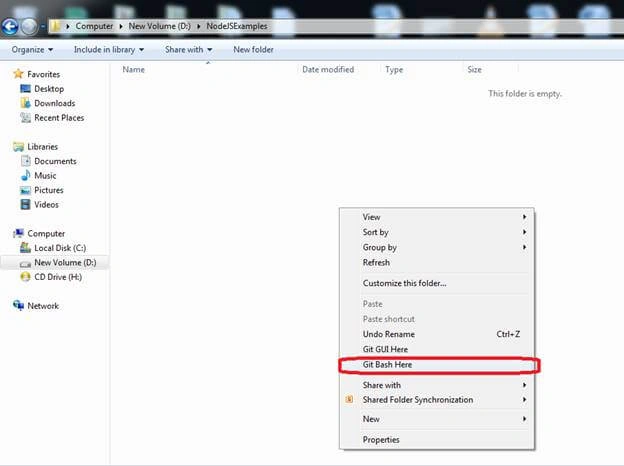Select Git Bash Here menu entry

tap(437, 365)
